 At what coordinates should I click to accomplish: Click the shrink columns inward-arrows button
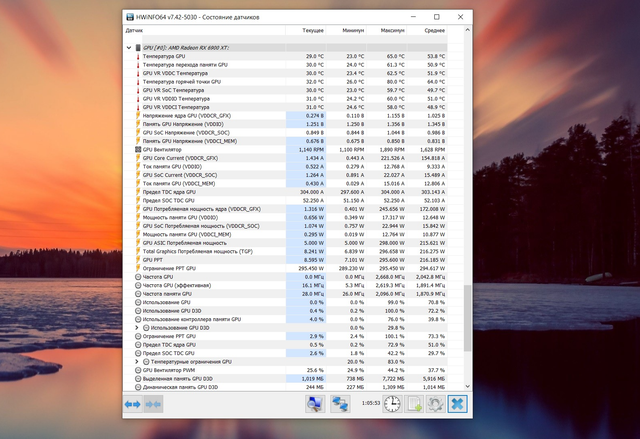[153, 404]
